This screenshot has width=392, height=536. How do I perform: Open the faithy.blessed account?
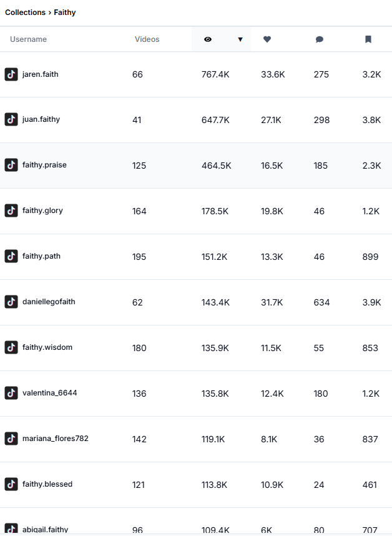click(47, 484)
